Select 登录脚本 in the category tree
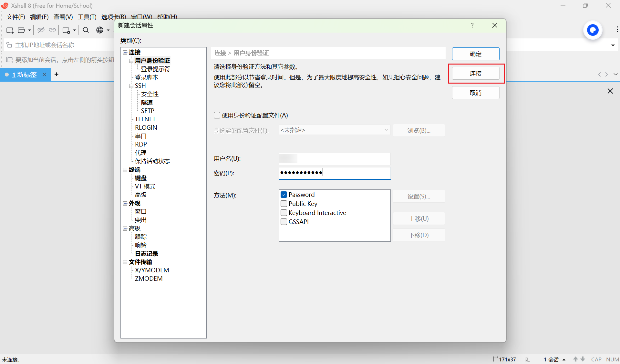The image size is (620, 364). pos(147,77)
